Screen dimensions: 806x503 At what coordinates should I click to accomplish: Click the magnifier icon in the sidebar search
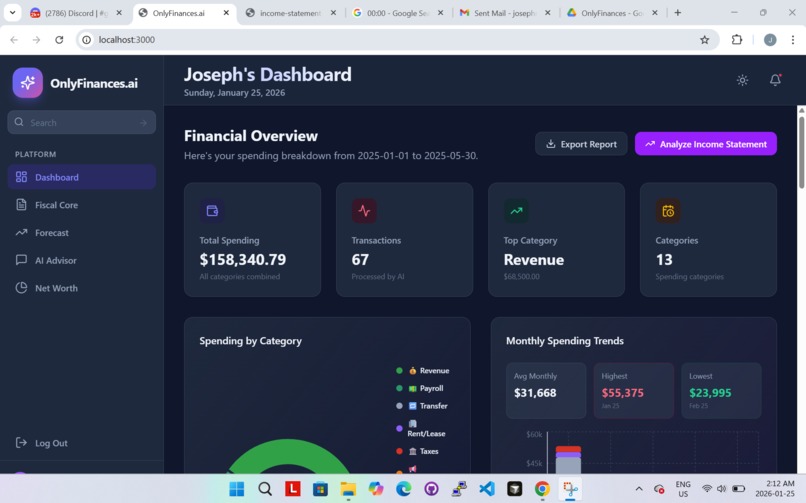[19, 122]
